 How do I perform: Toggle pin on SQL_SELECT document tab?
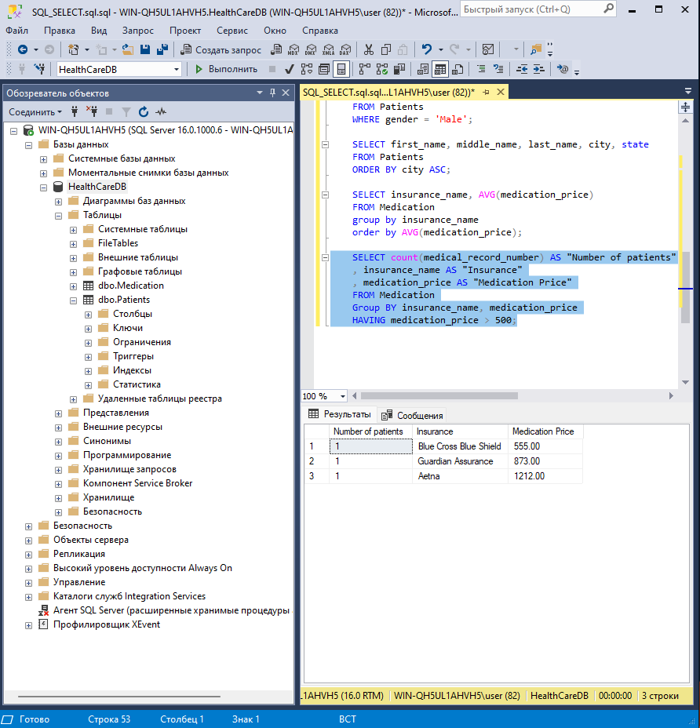(487, 92)
